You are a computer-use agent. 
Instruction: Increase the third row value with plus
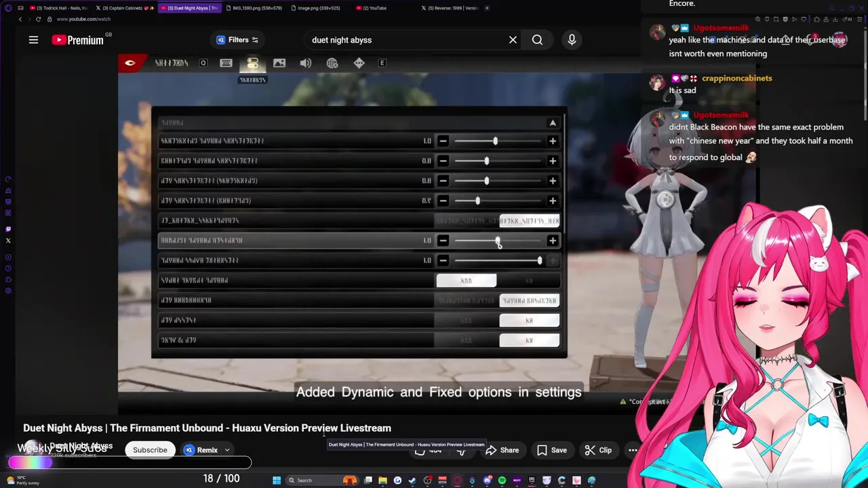click(x=553, y=181)
